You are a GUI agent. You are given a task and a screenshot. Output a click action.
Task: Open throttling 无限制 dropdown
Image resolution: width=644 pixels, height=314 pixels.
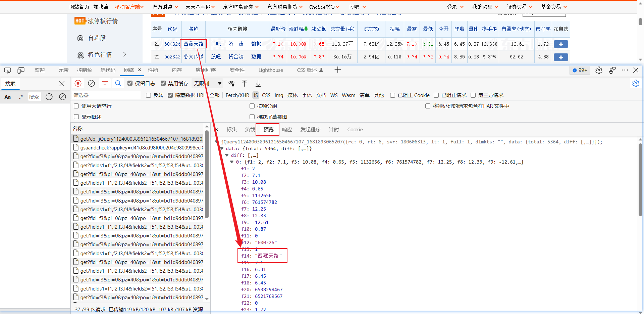[x=208, y=83]
